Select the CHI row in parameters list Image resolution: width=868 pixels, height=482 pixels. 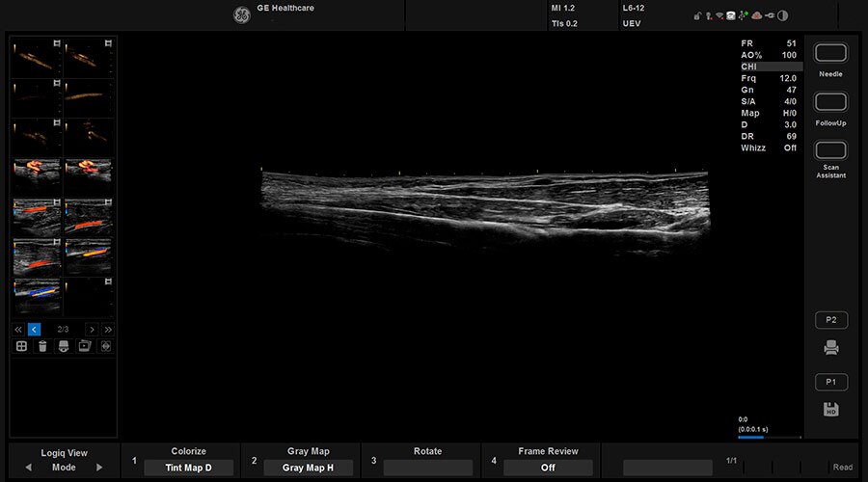click(x=769, y=67)
